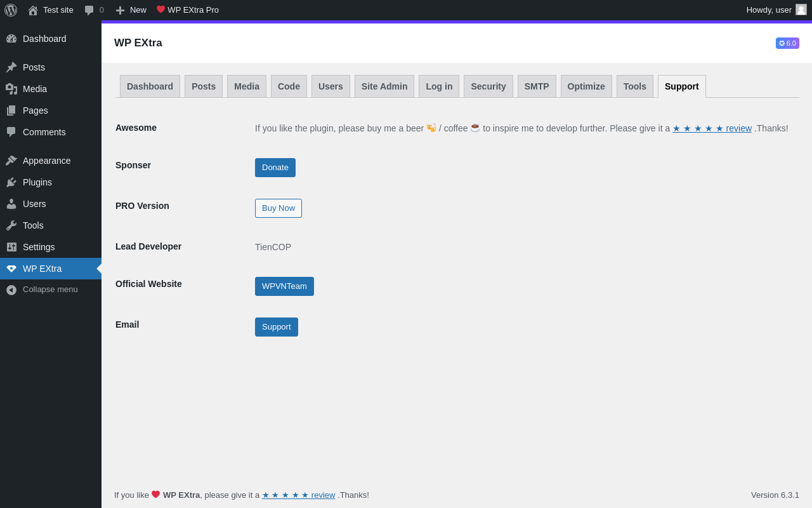Open the five-star review link in Awesome row
Screen dimensions: 812x508
[712, 128]
